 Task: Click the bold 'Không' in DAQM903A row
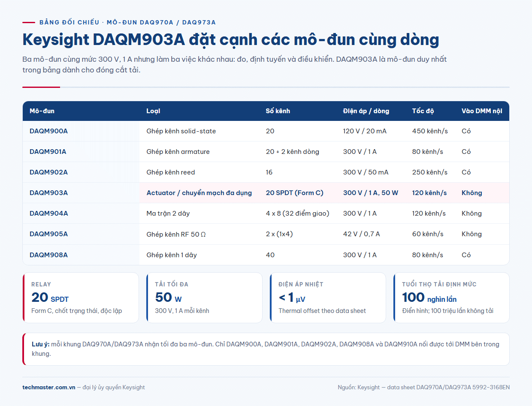pyautogui.click(x=472, y=193)
